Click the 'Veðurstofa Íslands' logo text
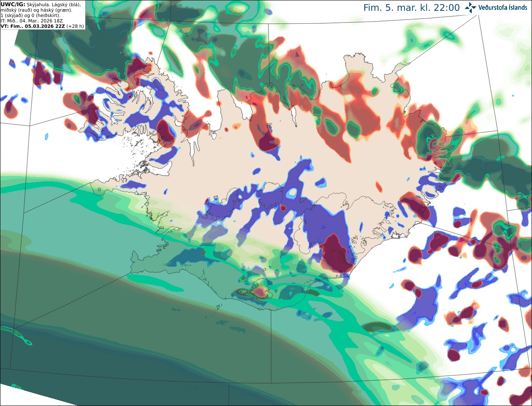Image resolution: width=532 pixels, height=406 pixels. tap(503, 7)
